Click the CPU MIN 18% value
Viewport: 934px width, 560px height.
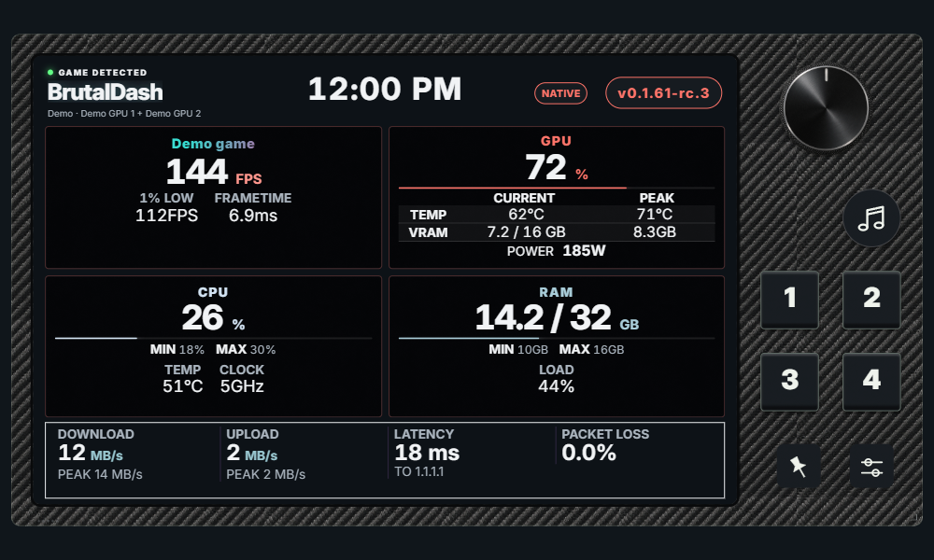(177, 349)
